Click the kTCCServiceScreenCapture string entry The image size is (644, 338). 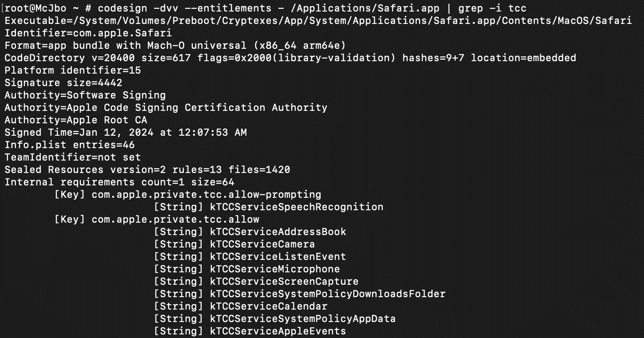point(284,282)
